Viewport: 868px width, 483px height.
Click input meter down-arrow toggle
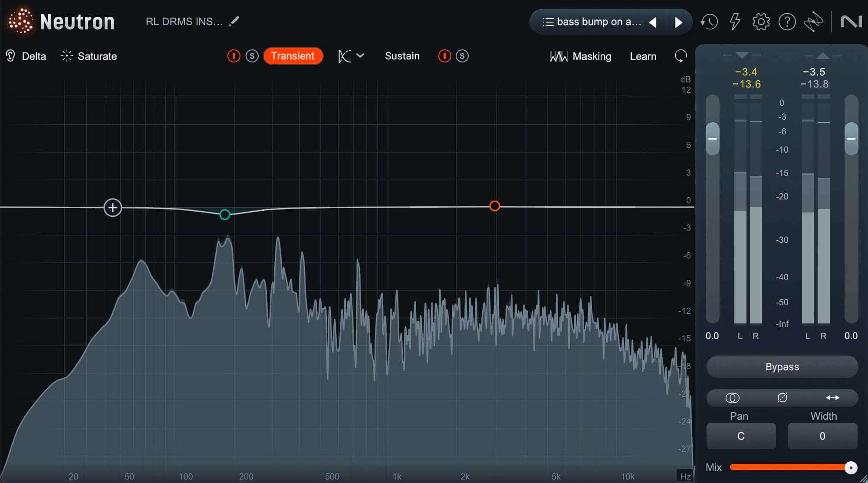[x=742, y=55]
